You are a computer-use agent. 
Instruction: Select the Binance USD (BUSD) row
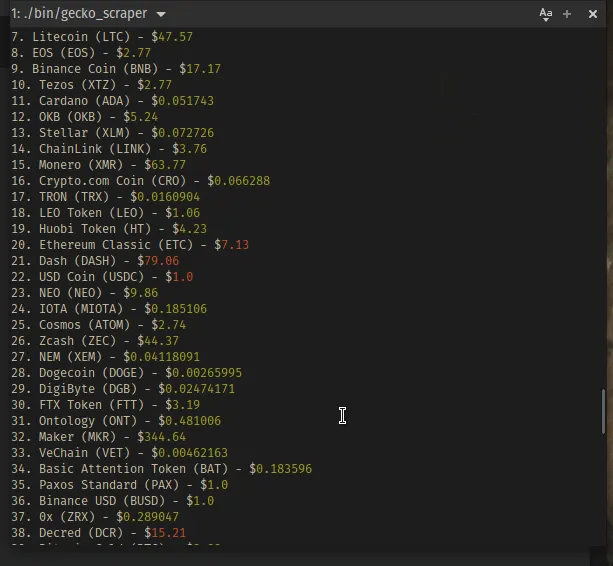point(113,502)
